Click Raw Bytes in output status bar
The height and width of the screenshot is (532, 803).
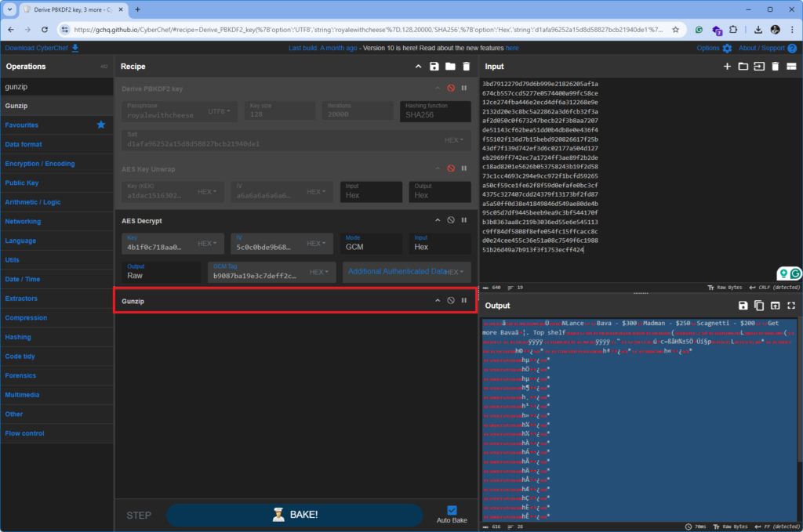[x=731, y=527]
